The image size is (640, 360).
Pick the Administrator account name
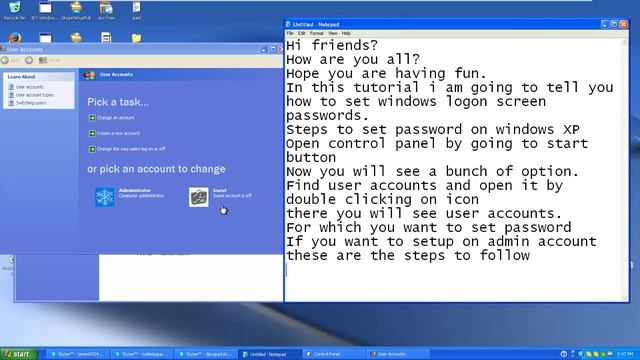[135, 190]
